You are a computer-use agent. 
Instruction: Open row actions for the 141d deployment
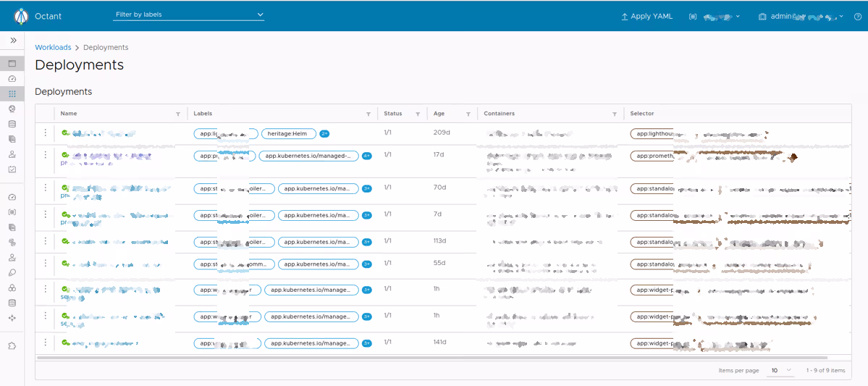tap(45, 343)
